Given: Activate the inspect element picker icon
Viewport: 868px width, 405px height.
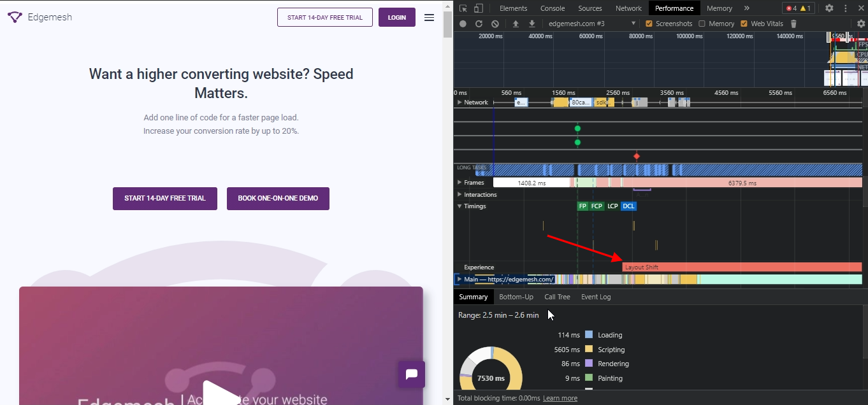Looking at the screenshot, I should tap(463, 8).
